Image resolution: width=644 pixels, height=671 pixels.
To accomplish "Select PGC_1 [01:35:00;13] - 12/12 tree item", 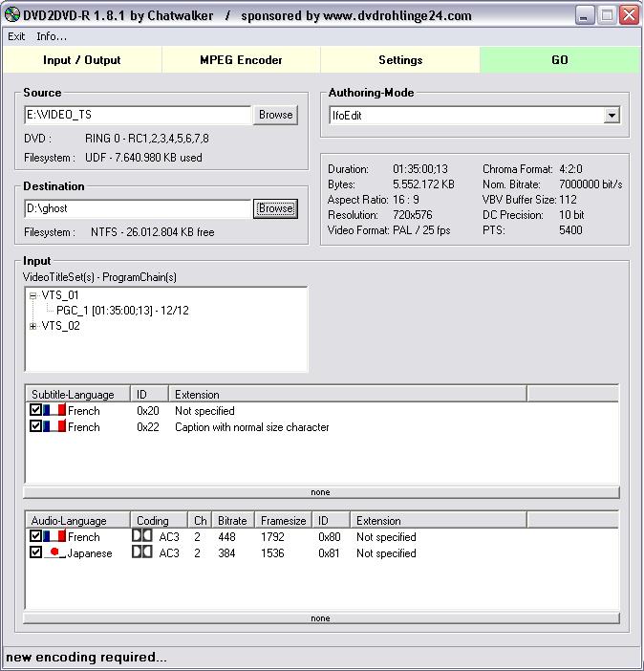I will click(x=122, y=311).
